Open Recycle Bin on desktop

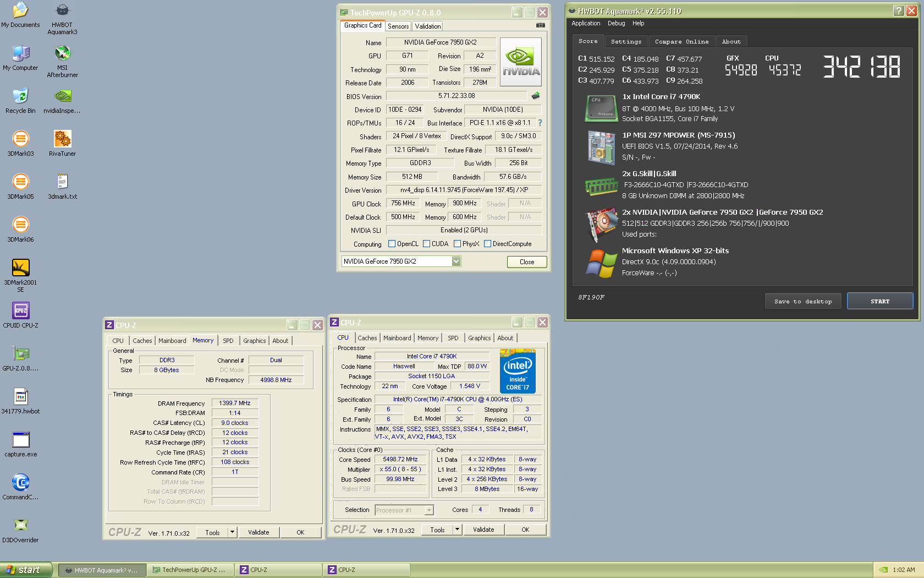[x=20, y=101]
